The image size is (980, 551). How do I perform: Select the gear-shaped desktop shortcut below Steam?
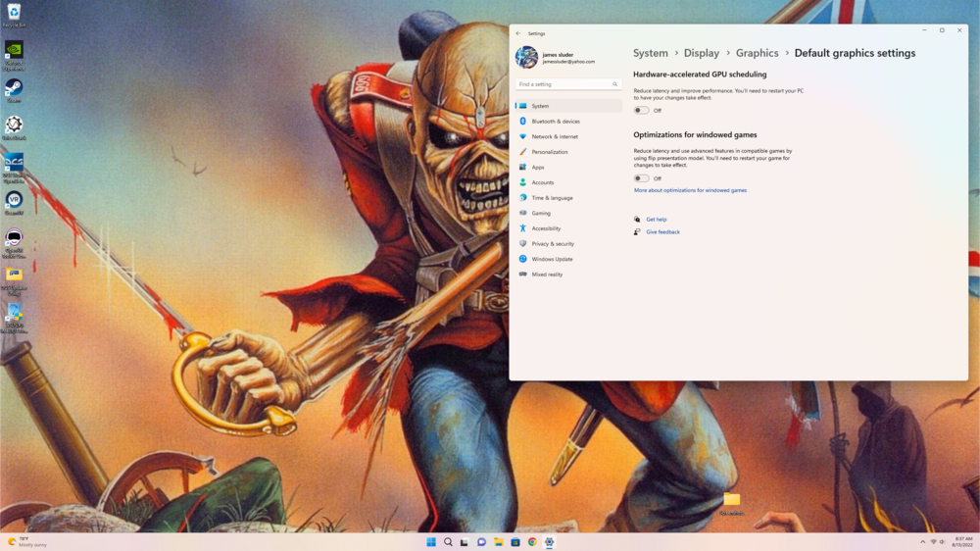(x=14, y=127)
